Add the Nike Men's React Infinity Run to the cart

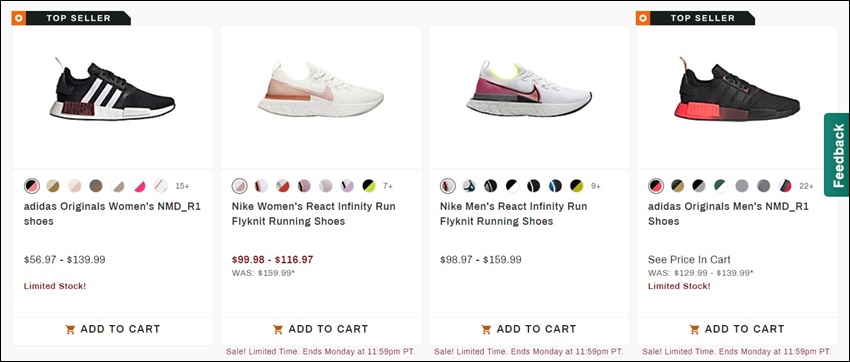[529, 329]
